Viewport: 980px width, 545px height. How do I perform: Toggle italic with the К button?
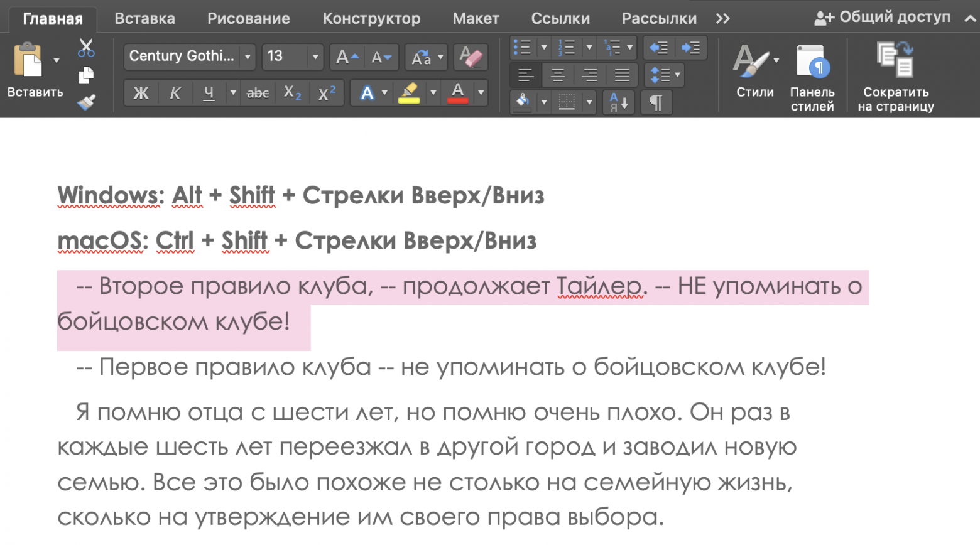(175, 93)
